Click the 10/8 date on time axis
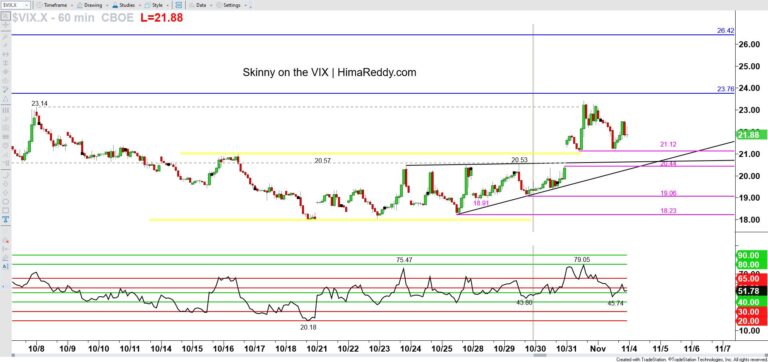Viewport: 768px width, 362px height. [x=36, y=349]
